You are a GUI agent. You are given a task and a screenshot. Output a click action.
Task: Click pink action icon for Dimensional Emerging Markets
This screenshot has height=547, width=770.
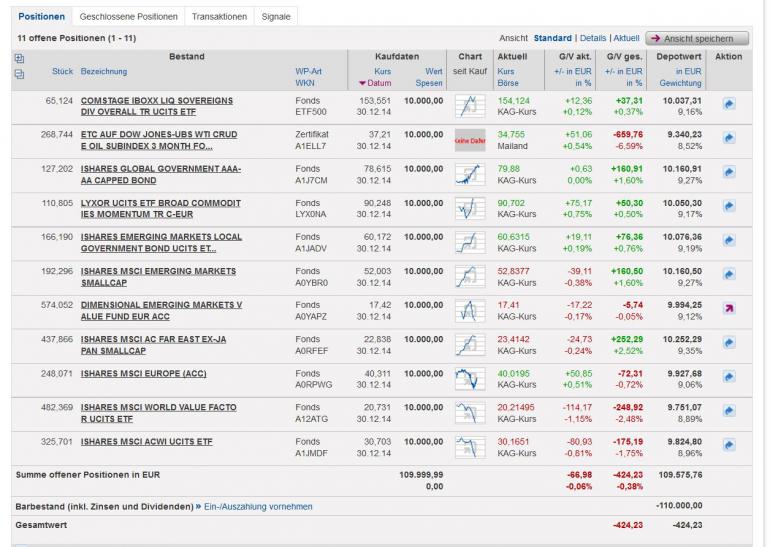tap(729, 309)
